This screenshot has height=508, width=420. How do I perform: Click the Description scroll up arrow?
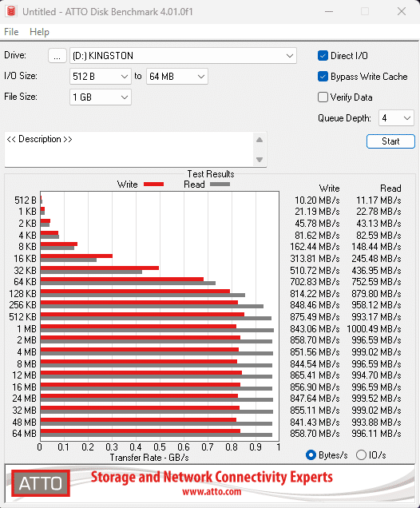260,140
